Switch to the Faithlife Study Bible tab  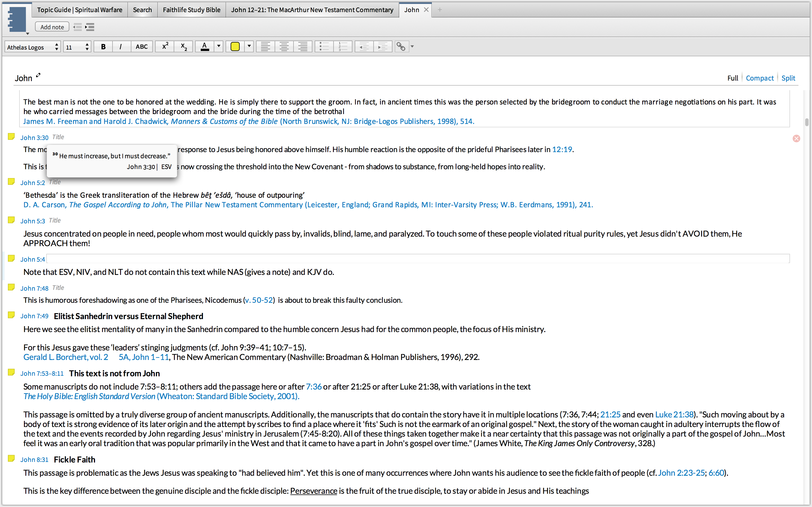tap(191, 10)
